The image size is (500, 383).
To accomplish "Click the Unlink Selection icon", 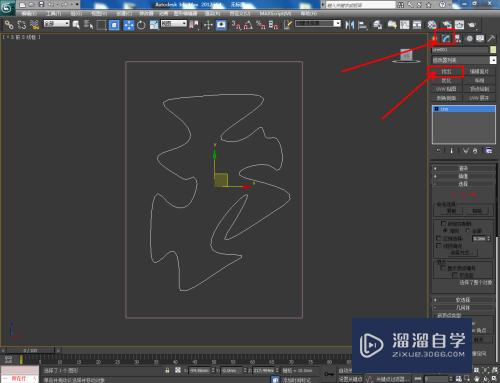I will pyautogui.click(x=22, y=25).
